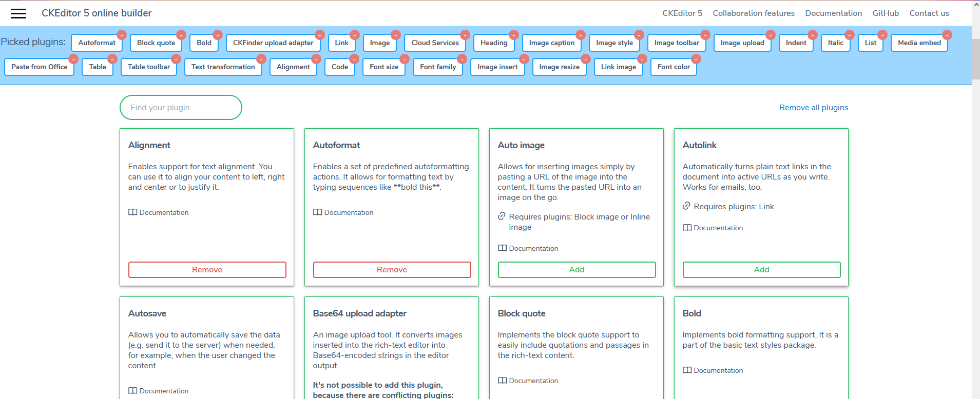This screenshot has width=980, height=399.
Task: Click minus badge on Font family chip
Action: point(462,59)
